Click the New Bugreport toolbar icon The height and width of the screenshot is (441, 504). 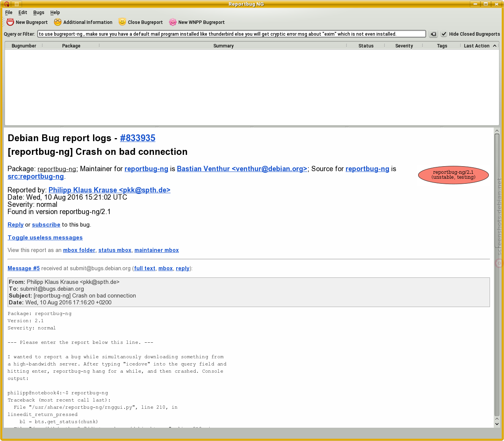pos(10,22)
